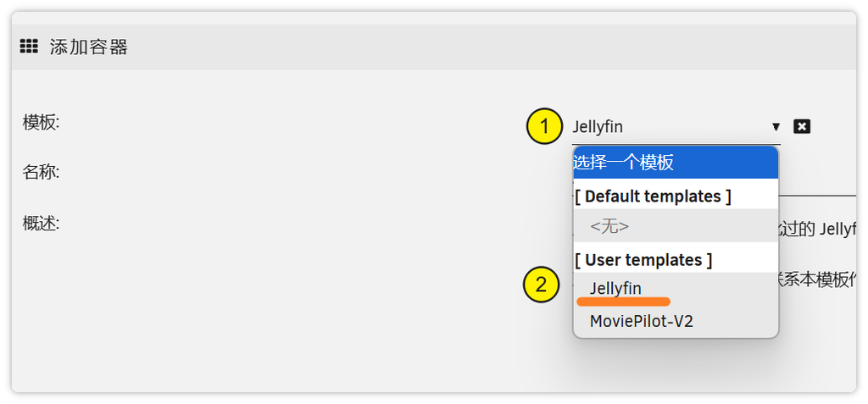This screenshot has height=404, width=868.
Task: Select 选择一个模板 highlighted option
Action: (675, 163)
